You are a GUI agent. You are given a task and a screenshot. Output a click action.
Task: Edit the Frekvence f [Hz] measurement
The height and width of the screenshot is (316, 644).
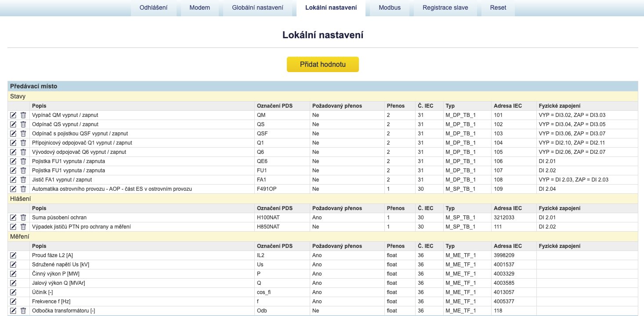13,301
